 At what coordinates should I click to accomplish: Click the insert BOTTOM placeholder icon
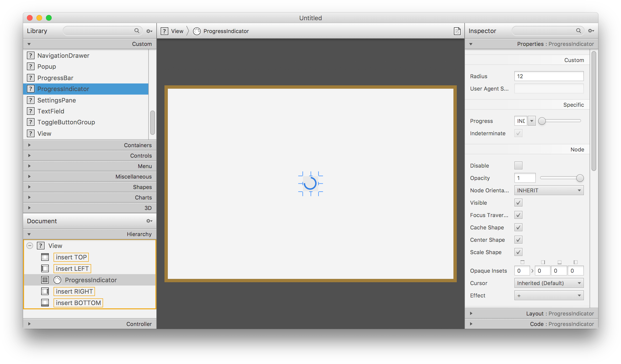point(45,302)
